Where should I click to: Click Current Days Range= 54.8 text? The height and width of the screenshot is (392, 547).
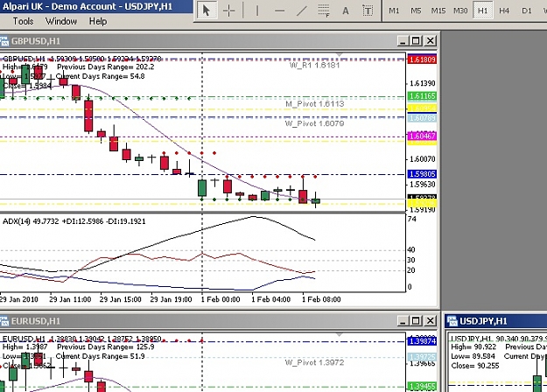[x=100, y=76]
